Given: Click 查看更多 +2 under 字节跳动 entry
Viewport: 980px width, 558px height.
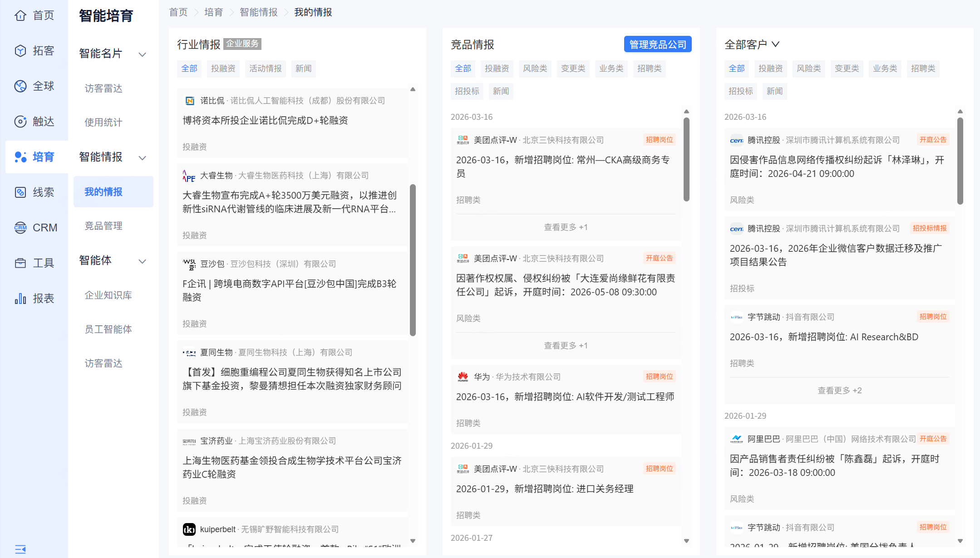Looking at the screenshot, I should 839,391.
